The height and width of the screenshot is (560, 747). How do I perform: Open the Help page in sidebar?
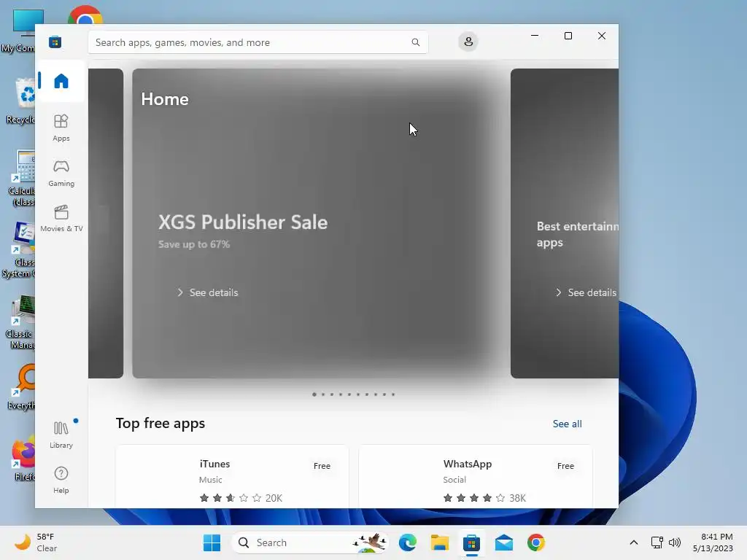(61, 480)
